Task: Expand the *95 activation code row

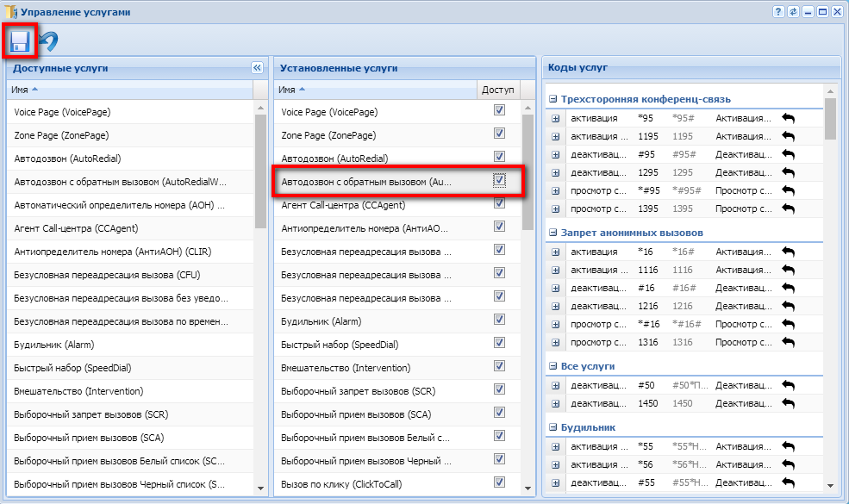Action: (x=556, y=119)
